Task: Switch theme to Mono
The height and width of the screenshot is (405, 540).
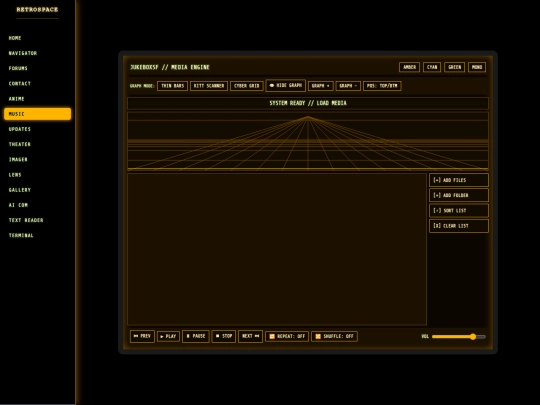Action: 477,67
